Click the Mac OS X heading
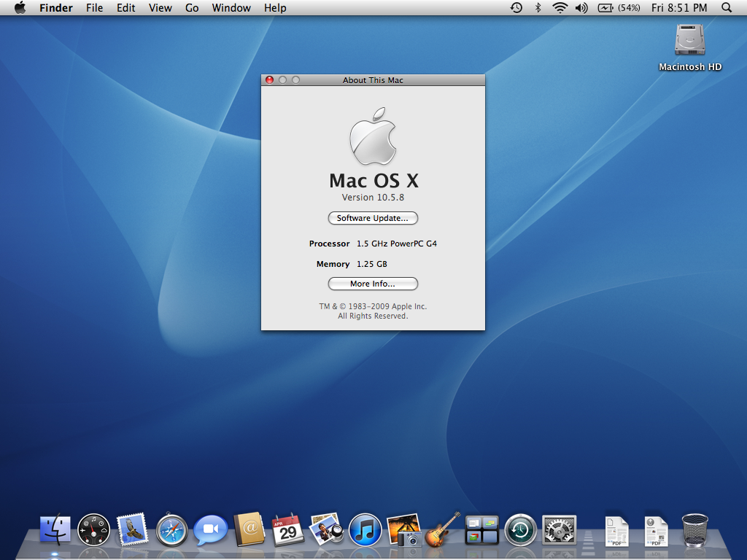The width and height of the screenshot is (747, 560). 374,181
